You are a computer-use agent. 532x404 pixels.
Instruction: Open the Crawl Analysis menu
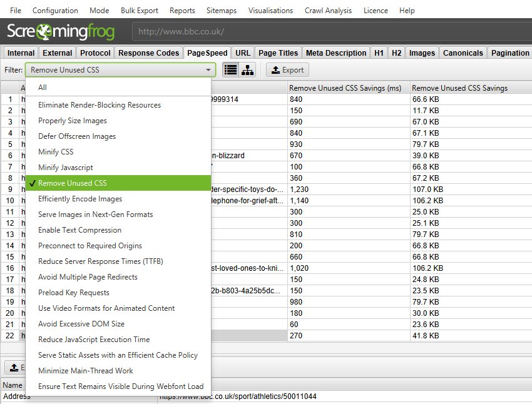click(328, 11)
